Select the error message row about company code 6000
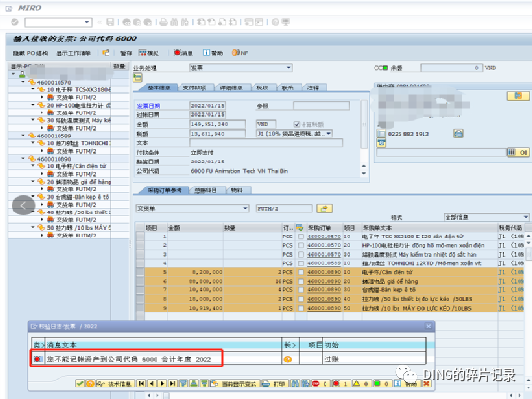 pyautogui.click(x=228, y=359)
